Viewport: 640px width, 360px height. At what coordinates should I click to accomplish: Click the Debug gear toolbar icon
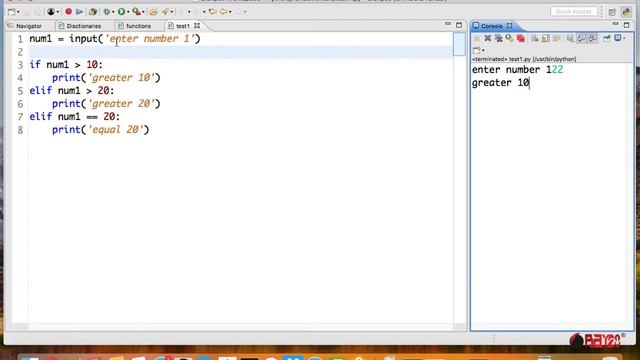(107, 12)
